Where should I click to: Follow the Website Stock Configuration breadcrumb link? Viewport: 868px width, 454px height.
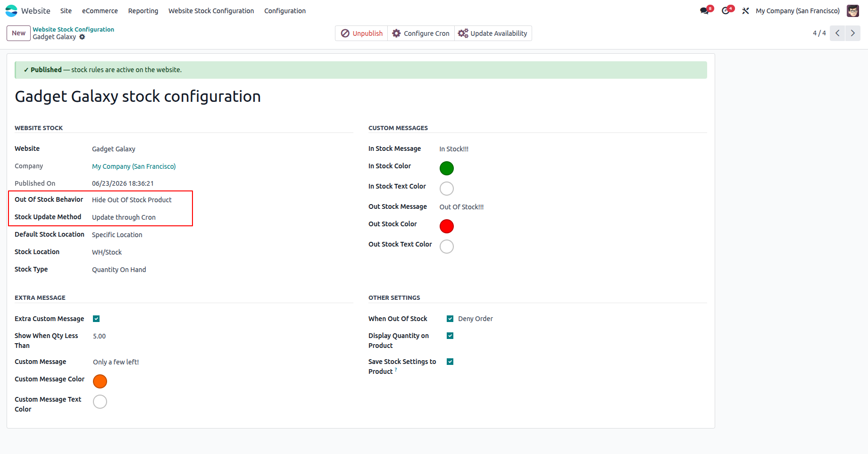coord(73,29)
